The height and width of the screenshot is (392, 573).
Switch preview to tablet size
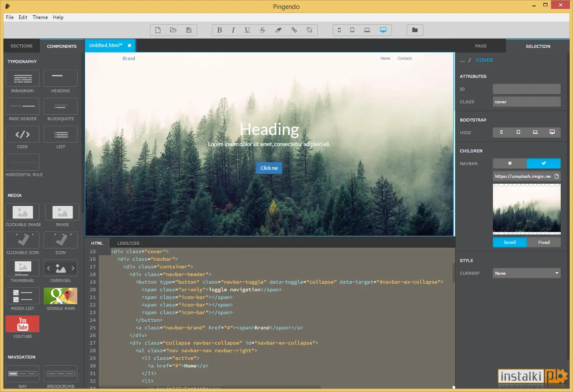point(352,30)
